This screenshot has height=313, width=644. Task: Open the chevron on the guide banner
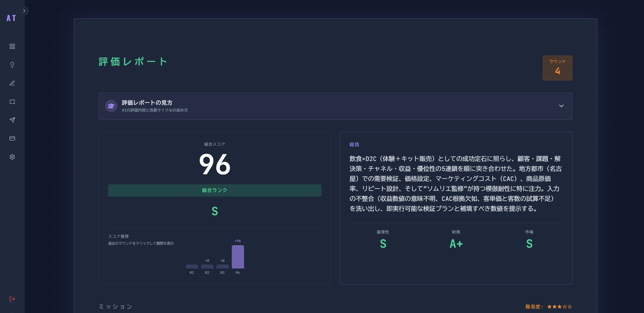(561, 106)
